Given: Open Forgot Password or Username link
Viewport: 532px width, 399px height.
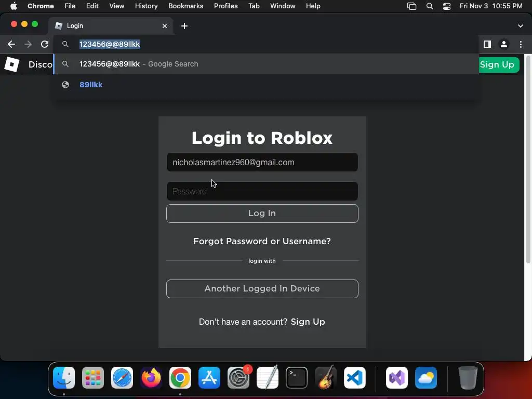Looking at the screenshot, I should tap(262, 241).
